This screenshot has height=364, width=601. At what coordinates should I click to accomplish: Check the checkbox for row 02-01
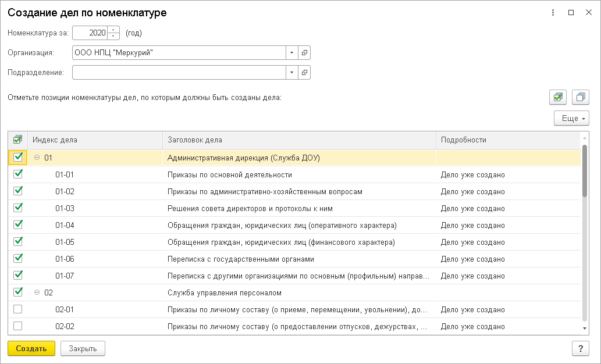pos(17,310)
